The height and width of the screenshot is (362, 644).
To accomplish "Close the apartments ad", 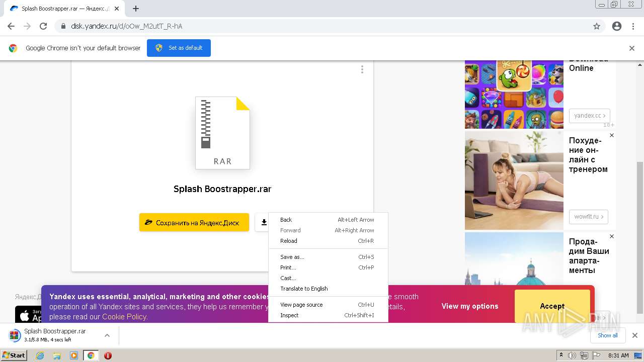I will pos(612,236).
